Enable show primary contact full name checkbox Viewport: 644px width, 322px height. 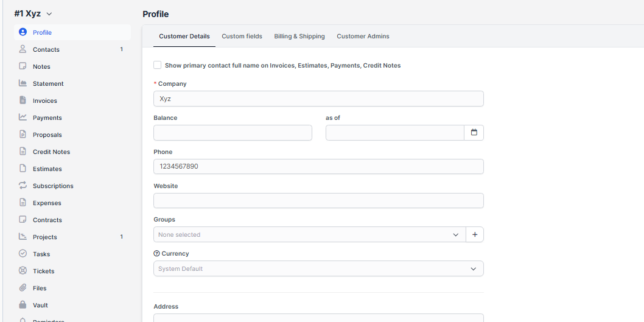158,65
